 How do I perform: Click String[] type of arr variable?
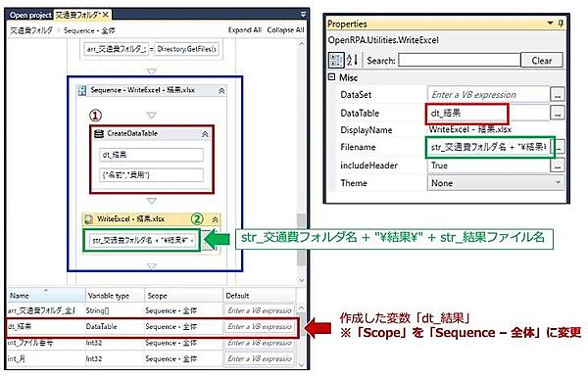coord(97,310)
